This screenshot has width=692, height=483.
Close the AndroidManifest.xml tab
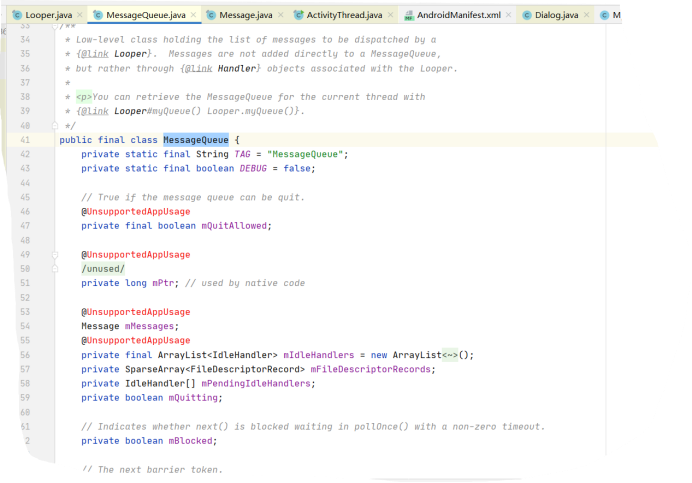click(x=509, y=15)
